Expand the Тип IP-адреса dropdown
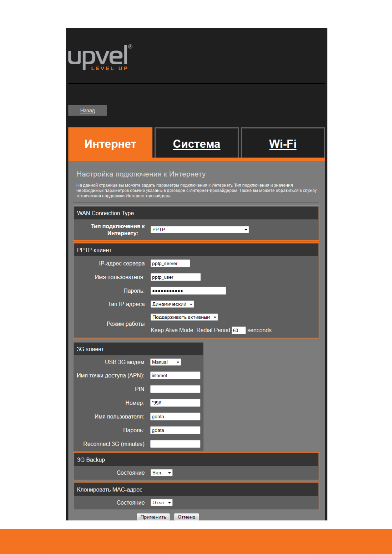 coord(172,304)
